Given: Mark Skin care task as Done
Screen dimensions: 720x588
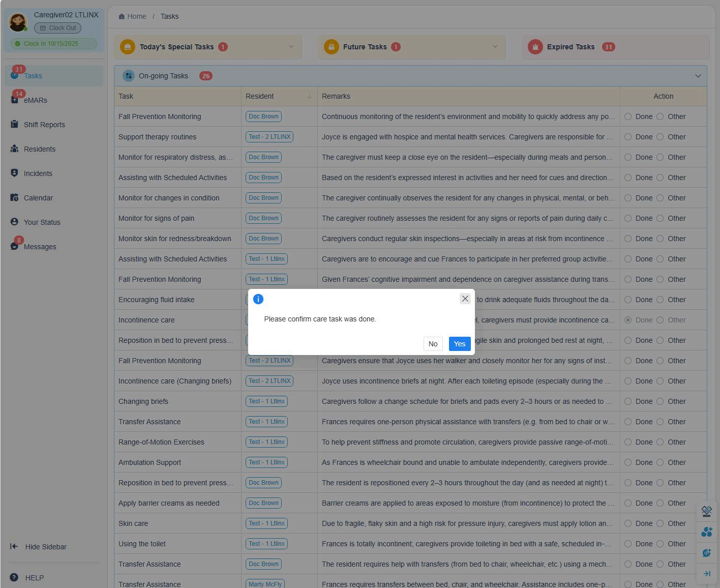Looking at the screenshot, I should [628, 523].
